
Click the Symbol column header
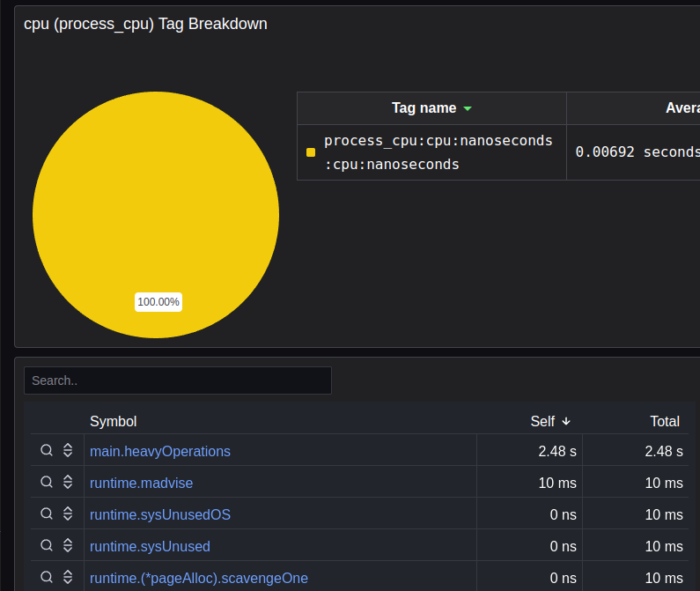(x=114, y=421)
